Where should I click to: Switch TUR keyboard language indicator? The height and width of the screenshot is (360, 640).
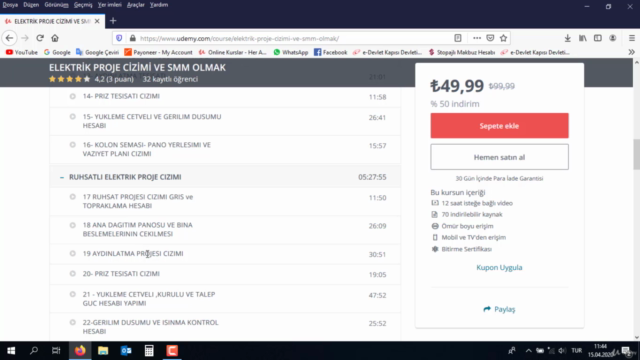click(576, 351)
